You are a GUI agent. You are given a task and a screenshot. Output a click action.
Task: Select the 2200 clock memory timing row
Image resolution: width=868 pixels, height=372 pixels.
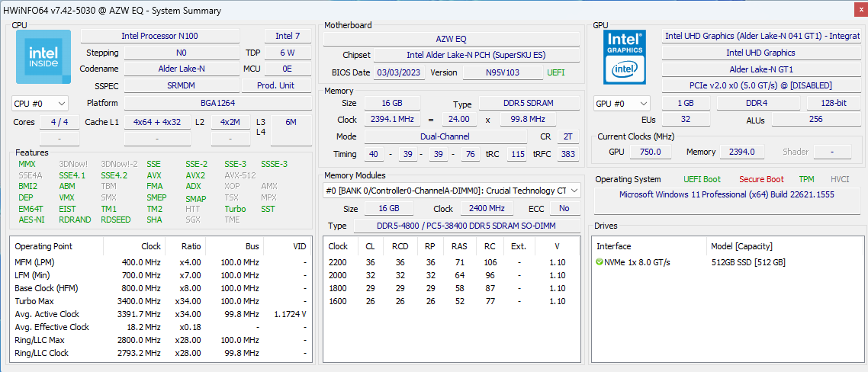click(451, 262)
